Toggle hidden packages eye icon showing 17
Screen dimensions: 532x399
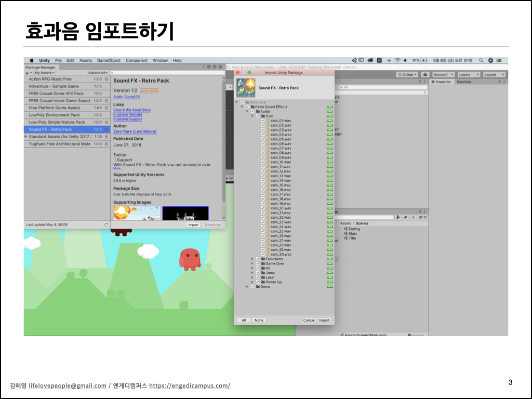[x=423, y=217]
